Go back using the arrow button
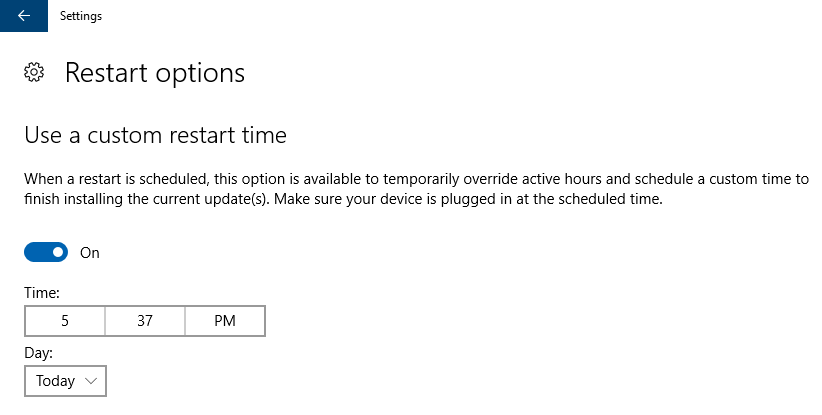 click(24, 16)
